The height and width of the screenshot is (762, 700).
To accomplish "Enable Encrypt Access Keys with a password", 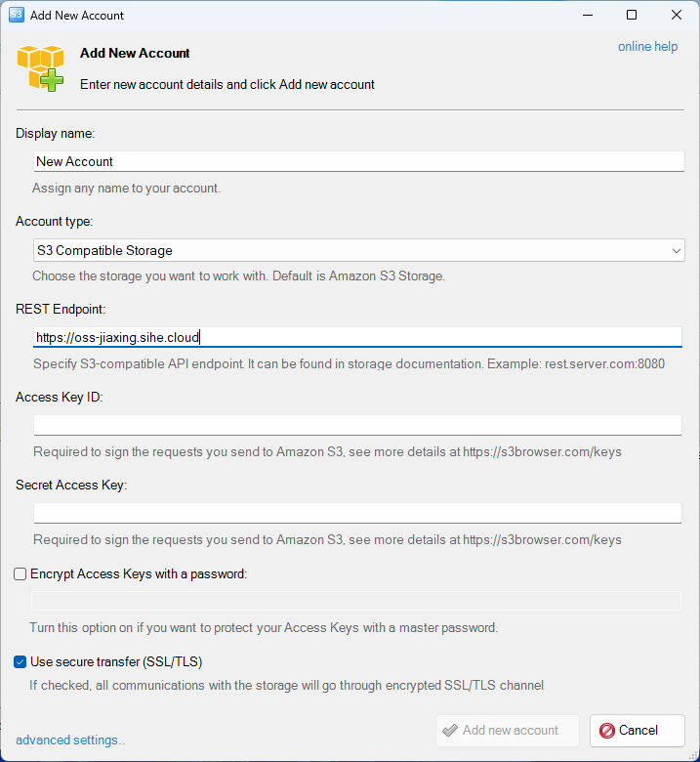I will 20,573.
